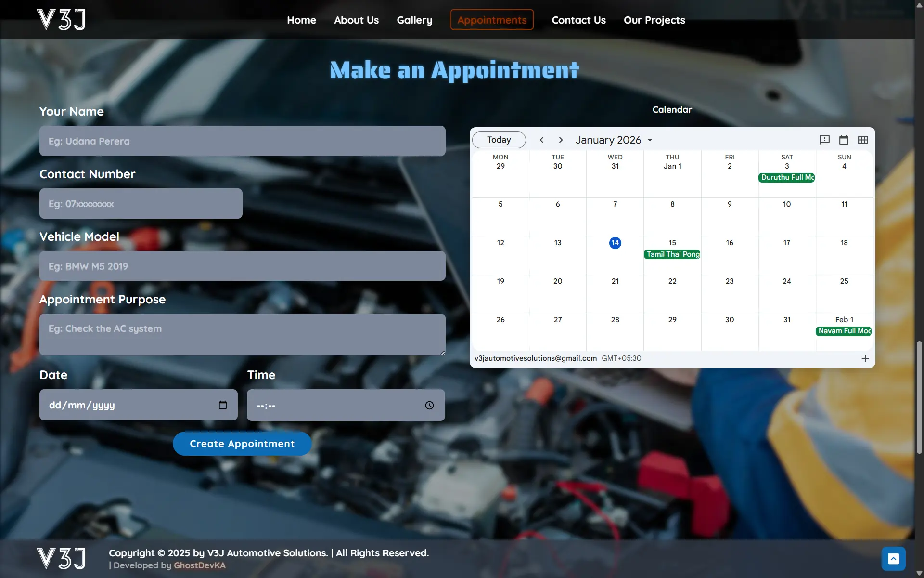Viewport: 924px width, 578px height.
Task: Switch to week view calendar icon
Action: pos(844,140)
